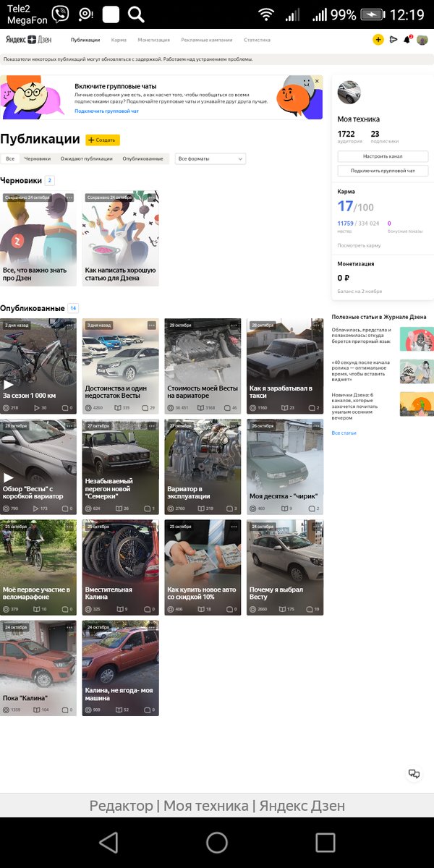Click the monetization balance '0 ₽'
Screen dimensions: 434x868
coord(344,278)
